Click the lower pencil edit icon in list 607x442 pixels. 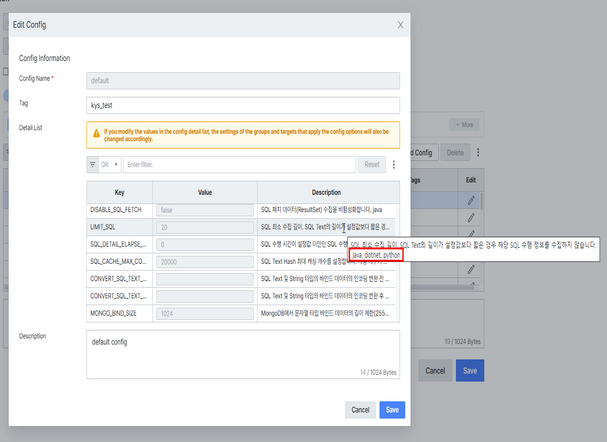click(471, 269)
